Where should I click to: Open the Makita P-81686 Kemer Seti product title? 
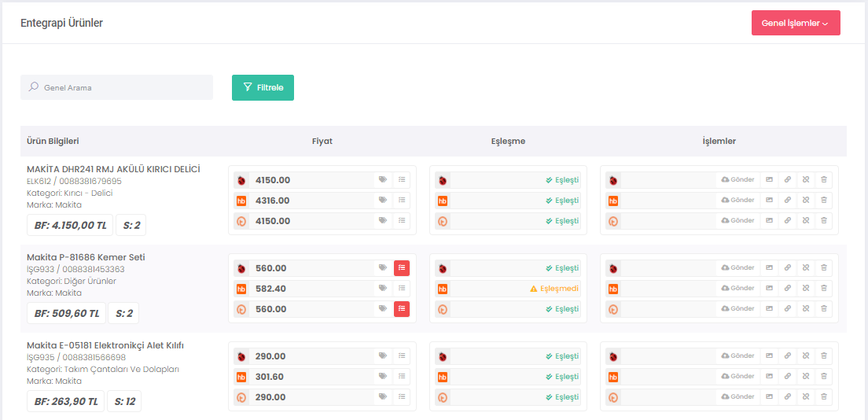pos(86,257)
